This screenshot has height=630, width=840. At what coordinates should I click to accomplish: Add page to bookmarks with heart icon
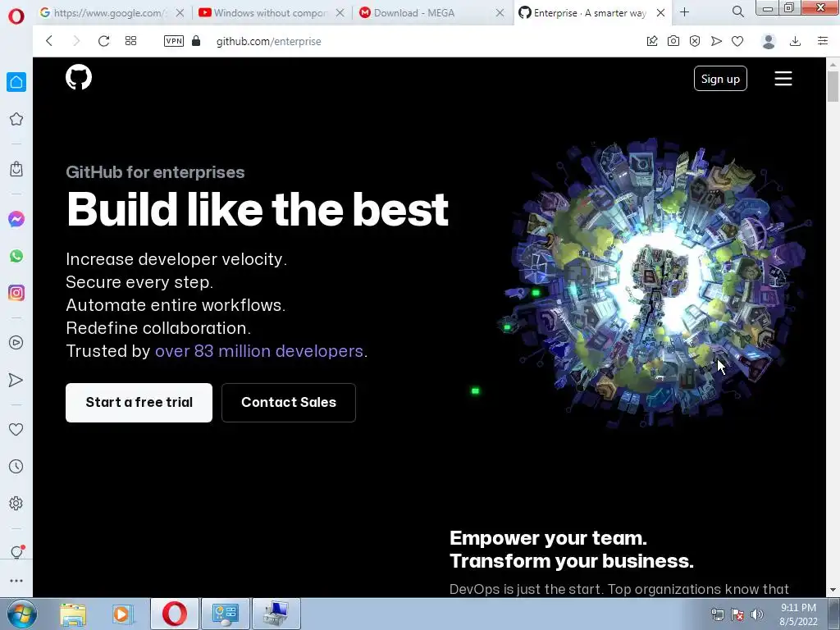pyautogui.click(x=737, y=41)
